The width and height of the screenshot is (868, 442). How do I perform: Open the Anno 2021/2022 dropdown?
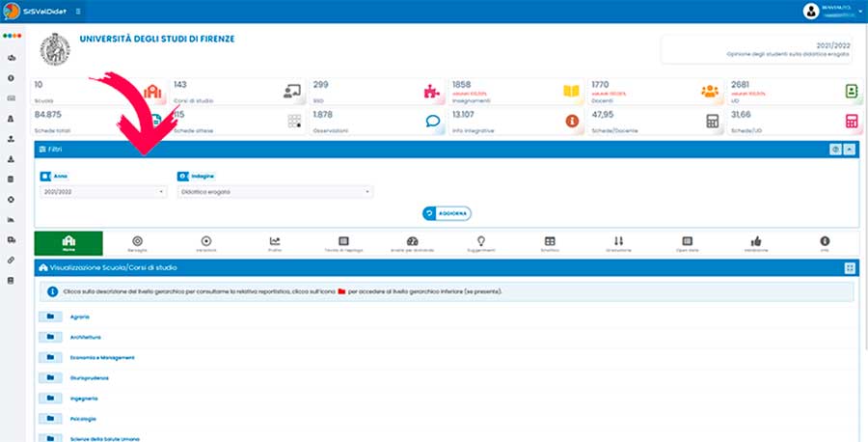104,192
